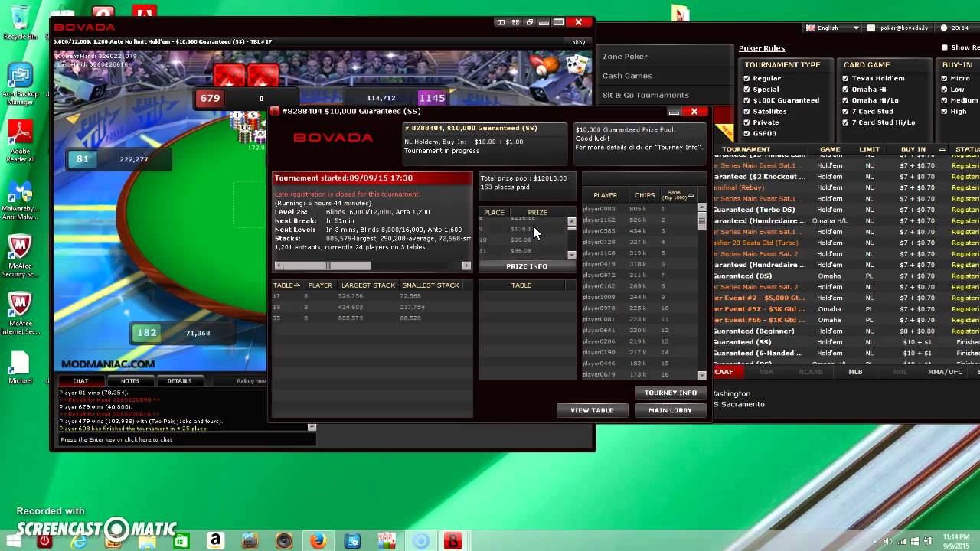Toggle the Satellites checkbox

tap(747, 111)
